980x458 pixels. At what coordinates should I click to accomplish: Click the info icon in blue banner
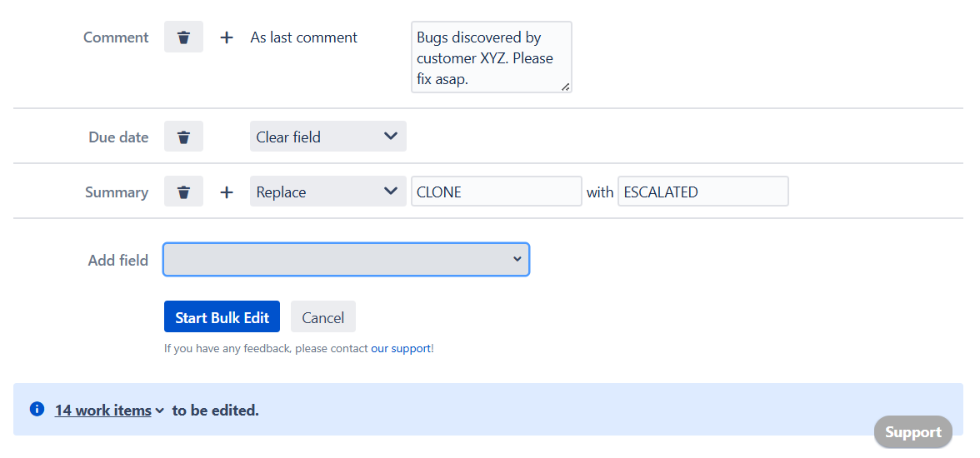[x=37, y=410]
